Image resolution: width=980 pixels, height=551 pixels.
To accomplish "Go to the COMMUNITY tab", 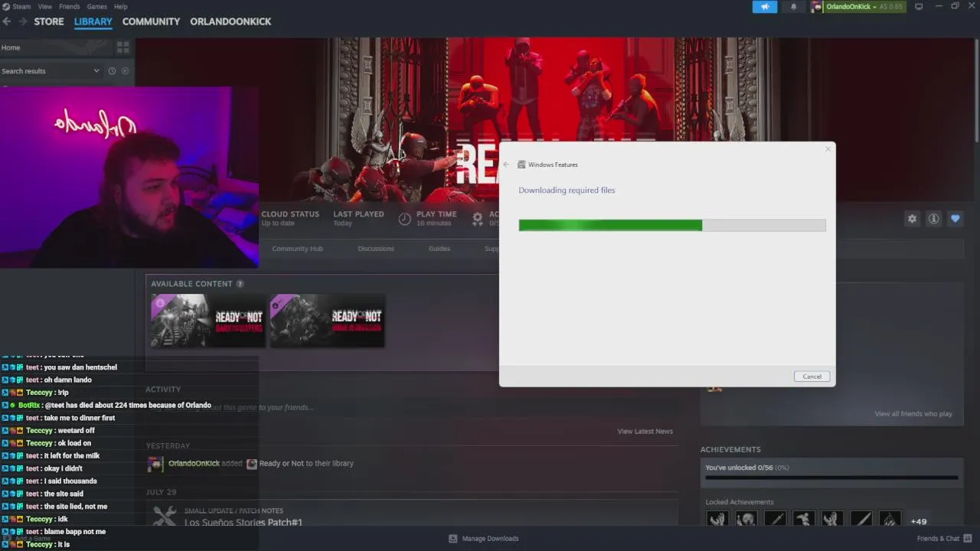I will tap(151, 21).
